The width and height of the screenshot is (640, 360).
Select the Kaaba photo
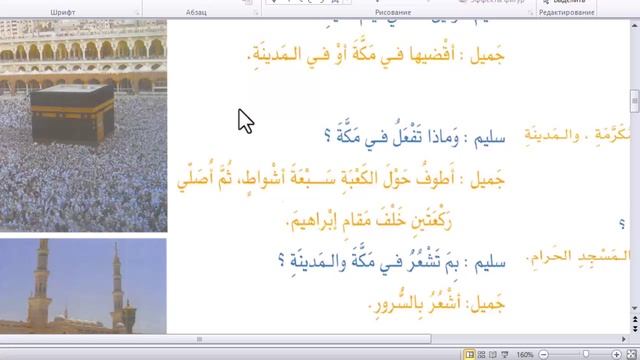83,125
